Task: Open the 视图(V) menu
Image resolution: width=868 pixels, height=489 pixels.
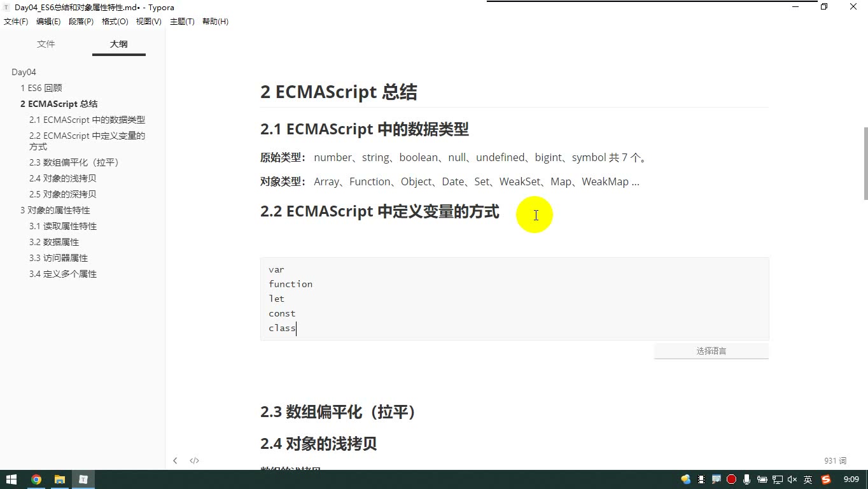Action: pyautogui.click(x=148, y=22)
